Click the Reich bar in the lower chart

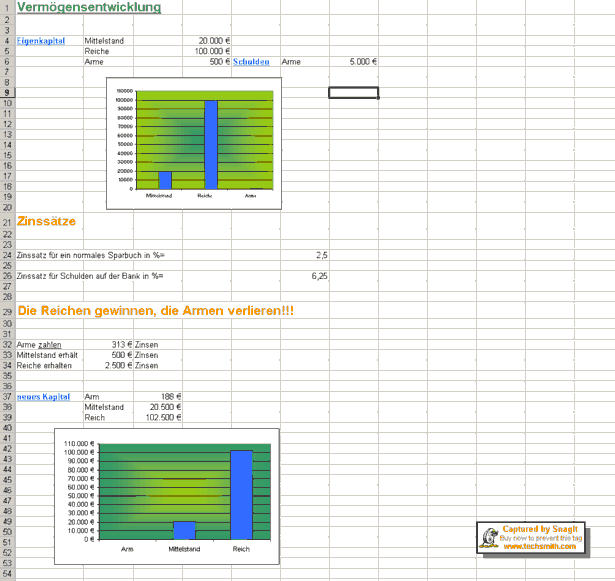241,495
